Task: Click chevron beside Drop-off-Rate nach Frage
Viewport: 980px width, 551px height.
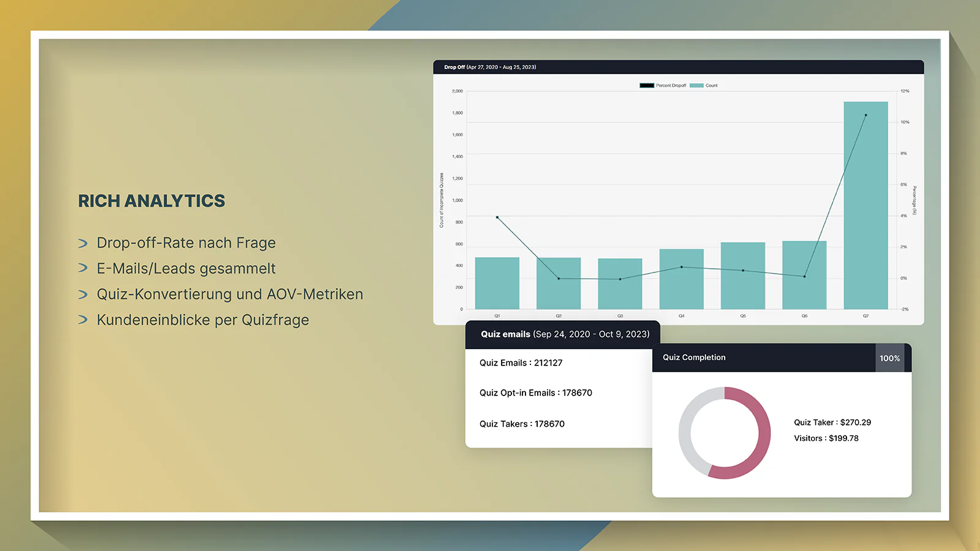Action: (83, 244)
